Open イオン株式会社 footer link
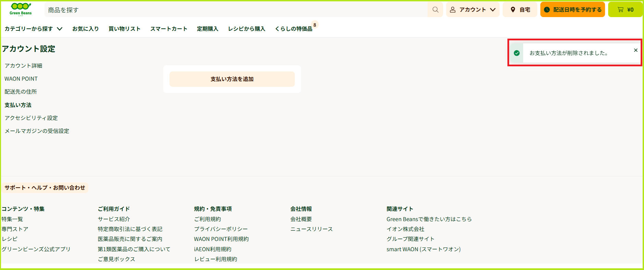This screenshot has width=644, height=270. click(x=405, y=229)
